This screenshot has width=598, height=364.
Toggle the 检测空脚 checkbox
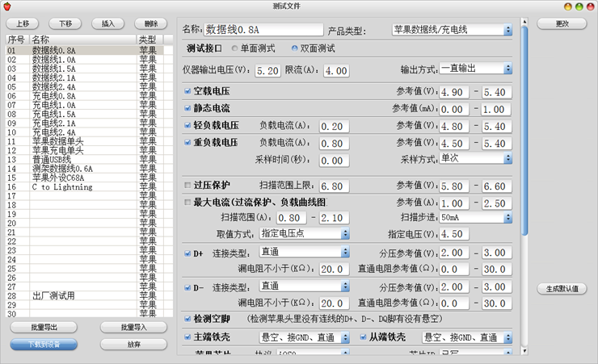(x=187, y=320)
